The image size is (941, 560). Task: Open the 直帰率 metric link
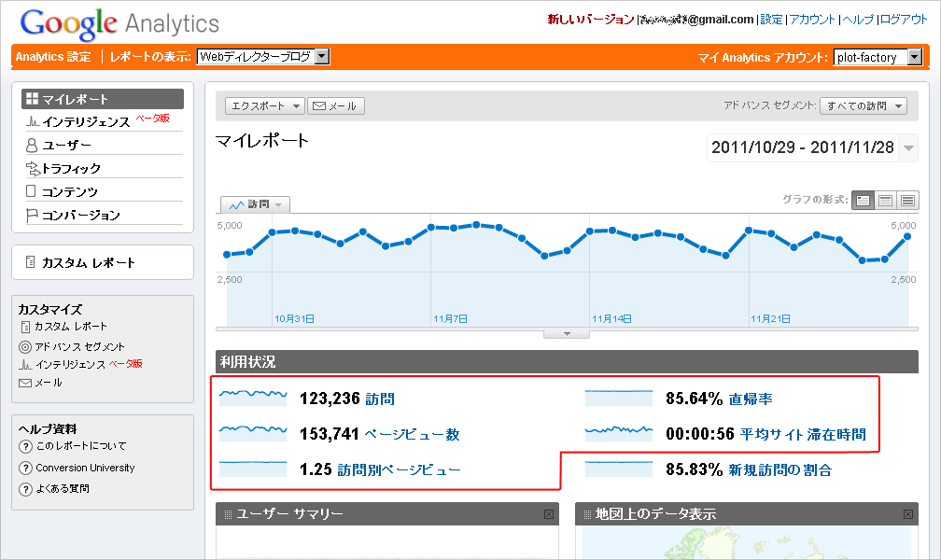751,399
